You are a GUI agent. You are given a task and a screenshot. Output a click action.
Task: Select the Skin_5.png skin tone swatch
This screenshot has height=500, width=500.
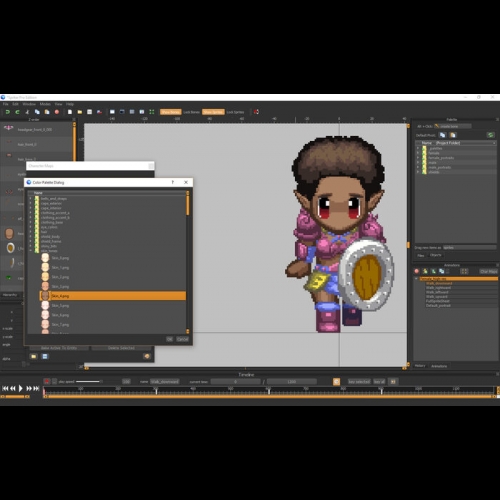point(45,305)
